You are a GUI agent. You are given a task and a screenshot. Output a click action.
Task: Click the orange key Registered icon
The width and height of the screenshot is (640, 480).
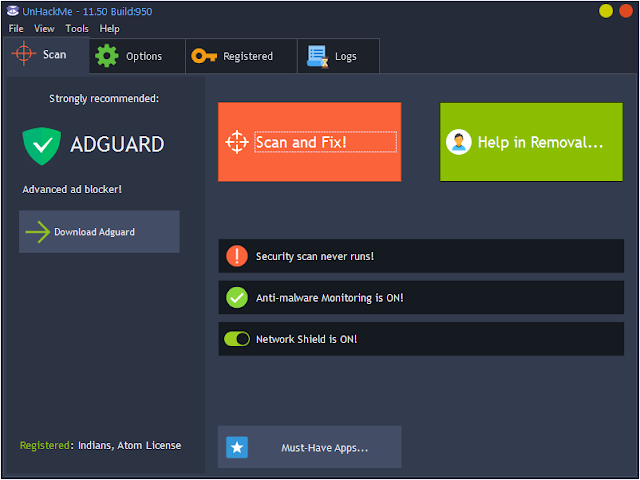pos(204,56)
